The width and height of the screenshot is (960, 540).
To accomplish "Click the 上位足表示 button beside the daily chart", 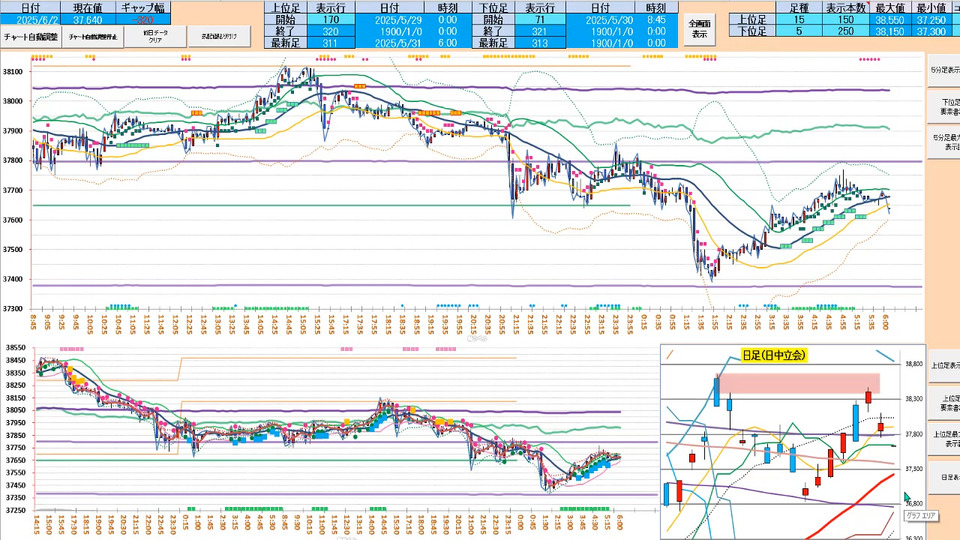I will [x=943, y=366].
